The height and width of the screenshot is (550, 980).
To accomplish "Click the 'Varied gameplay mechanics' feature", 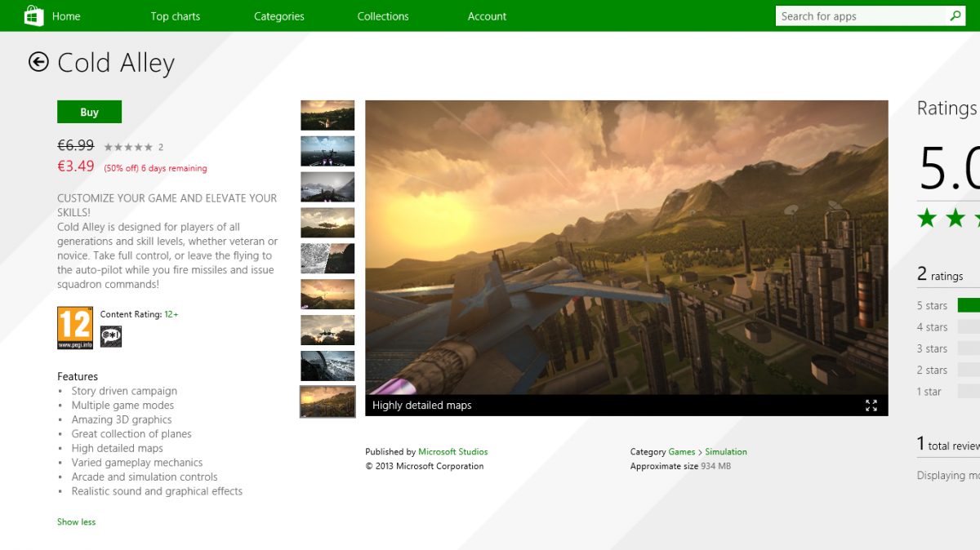I will pyautogui.click(x=137, y=463).
